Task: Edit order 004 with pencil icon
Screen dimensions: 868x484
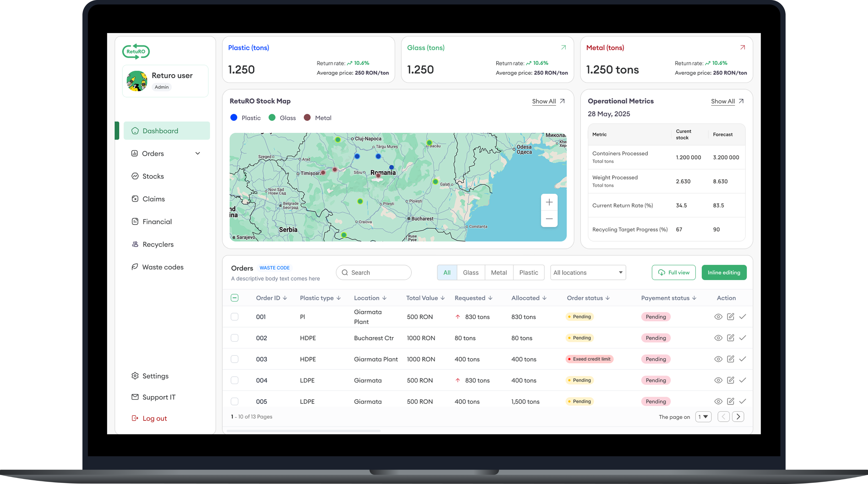Action: coord(730,380)
